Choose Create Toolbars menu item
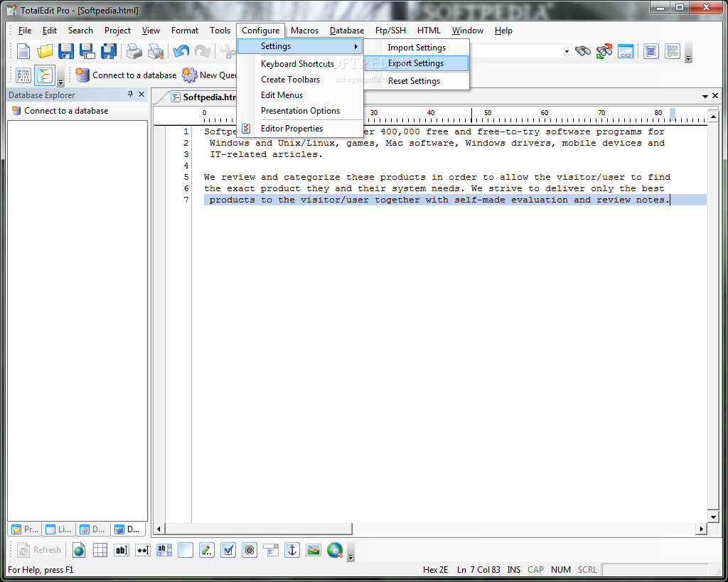 pyautogui.click(x=300, y=80)
